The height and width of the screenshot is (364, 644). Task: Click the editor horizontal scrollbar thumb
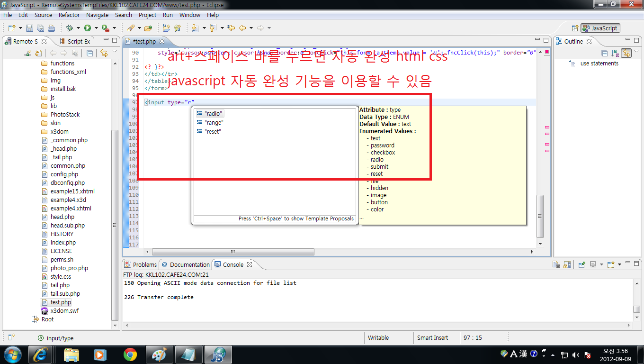(x=233, y=252)
